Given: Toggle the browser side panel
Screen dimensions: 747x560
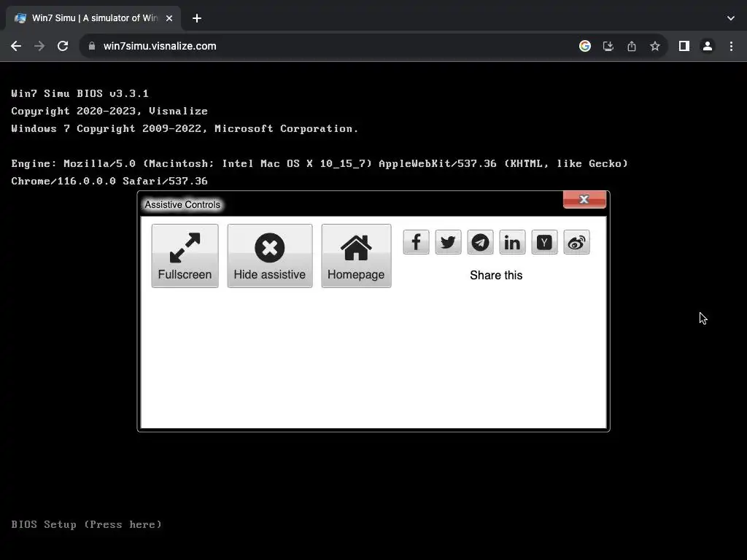Looking at the screenshot, I should (684, 46).
